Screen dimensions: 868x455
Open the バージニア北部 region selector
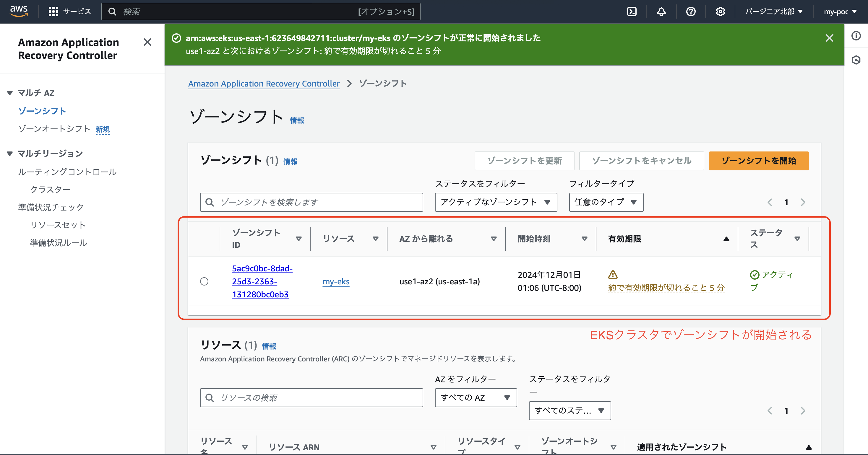pyautogui.click(x=774, y=12)
